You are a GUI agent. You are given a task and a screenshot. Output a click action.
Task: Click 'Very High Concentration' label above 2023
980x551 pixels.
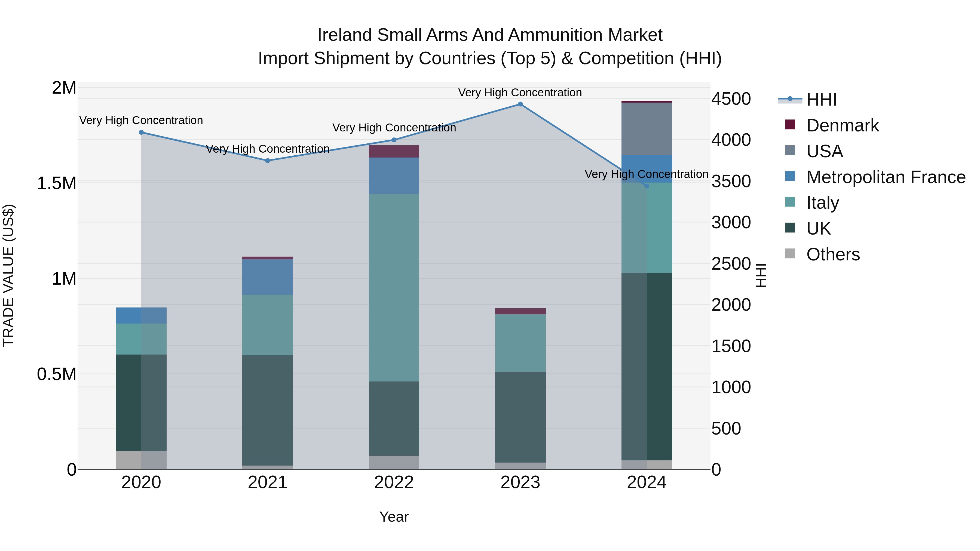coord(520,93)
